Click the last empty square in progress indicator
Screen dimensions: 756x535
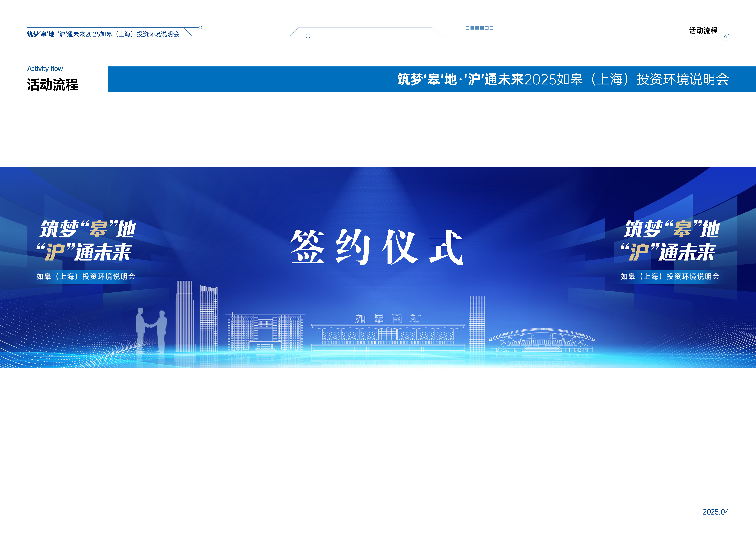[x=492, y=28]
